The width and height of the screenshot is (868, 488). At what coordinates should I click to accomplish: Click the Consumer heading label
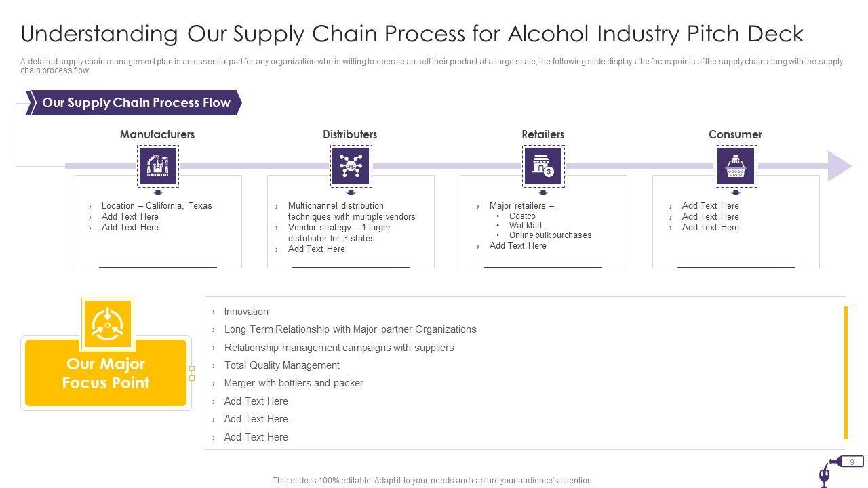tap(735, 134)
